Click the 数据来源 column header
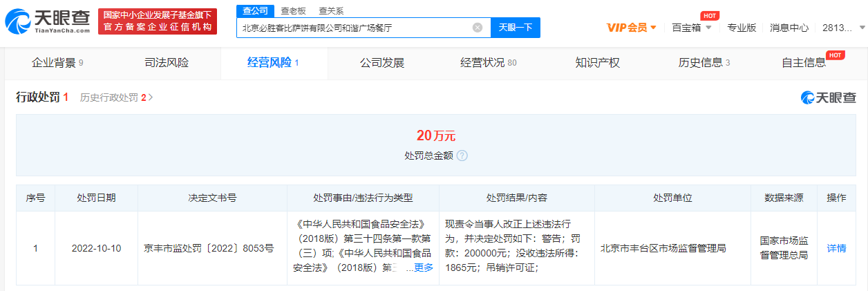Image resolution: width=868 pixels, height=291 pixels. tap(784, 198)
